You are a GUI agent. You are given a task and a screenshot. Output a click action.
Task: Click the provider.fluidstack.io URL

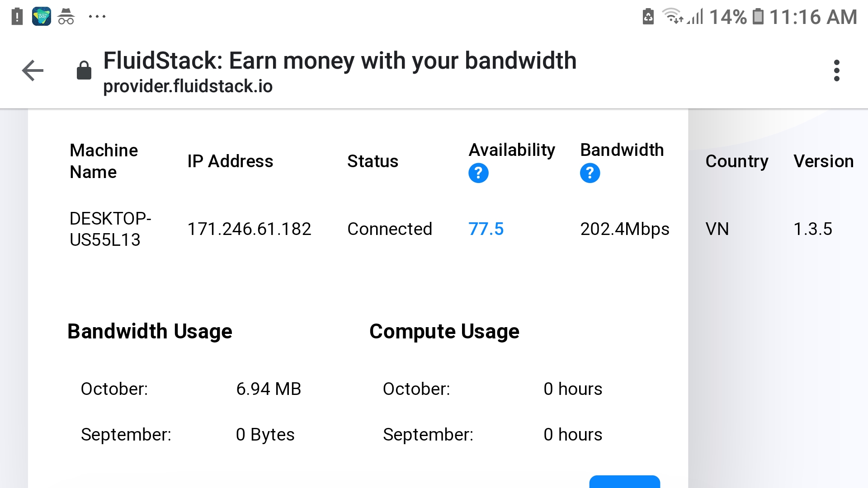[x=187, y=86]
